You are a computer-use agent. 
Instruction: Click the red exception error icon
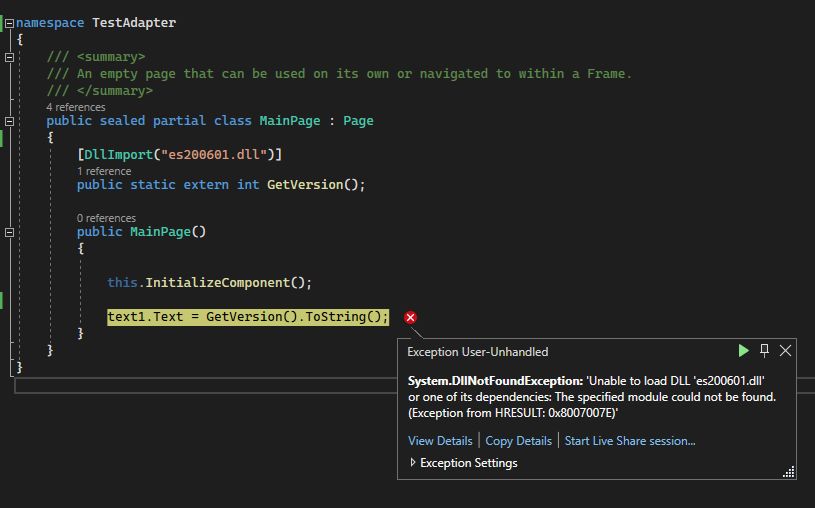[410, 317]
